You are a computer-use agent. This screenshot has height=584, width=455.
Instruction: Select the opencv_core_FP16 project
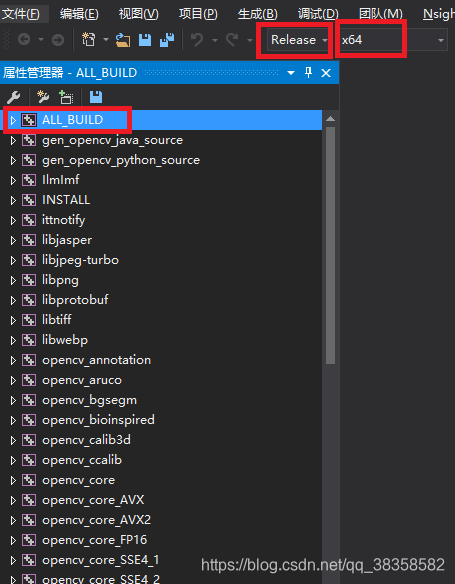click(95, 540)
